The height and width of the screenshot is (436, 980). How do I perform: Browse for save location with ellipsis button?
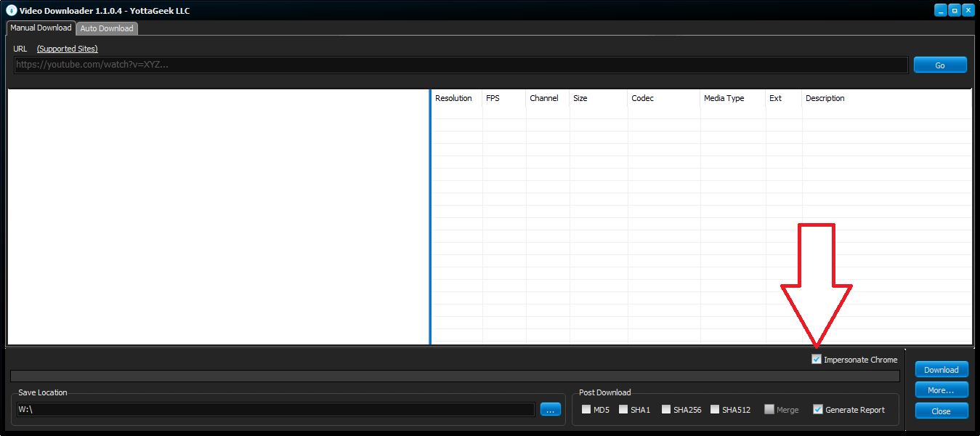[551, 410]
